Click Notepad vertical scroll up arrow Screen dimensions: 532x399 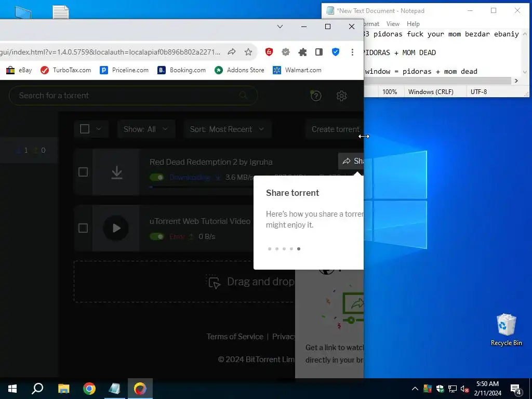[525, 34]
